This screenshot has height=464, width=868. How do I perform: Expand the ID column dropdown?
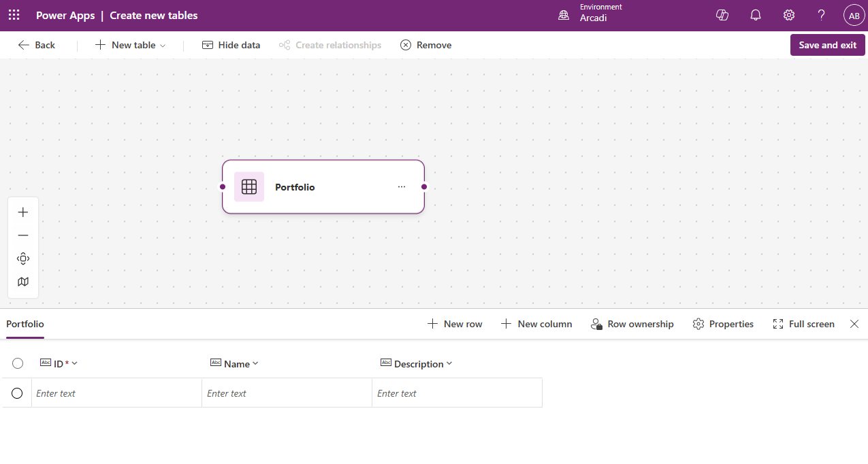(74, 363)
